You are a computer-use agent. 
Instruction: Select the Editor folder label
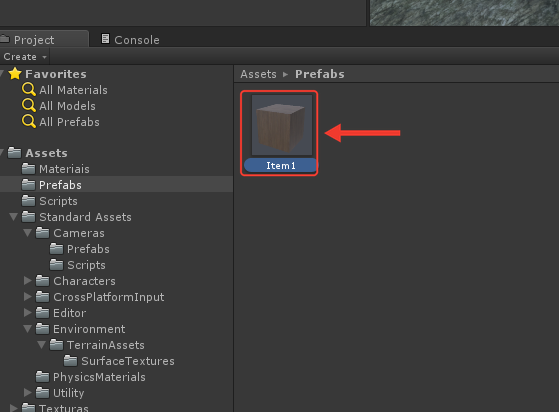click(70, 313)
